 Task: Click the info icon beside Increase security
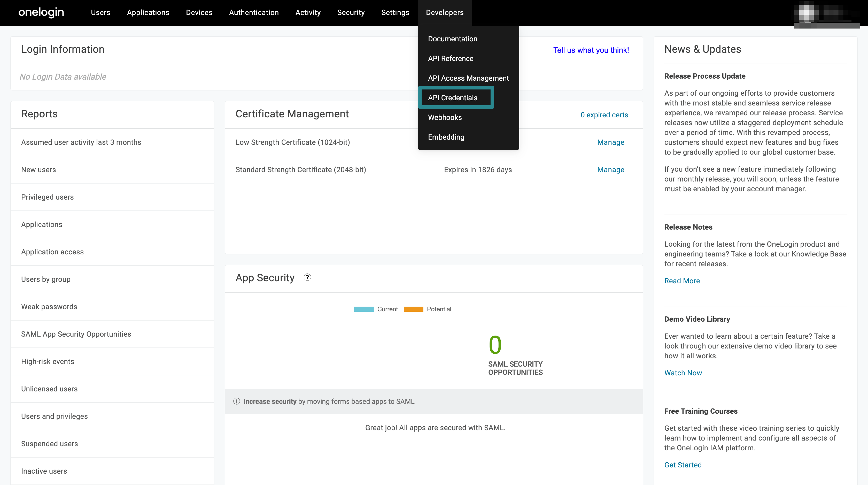[x=237, y=401]
